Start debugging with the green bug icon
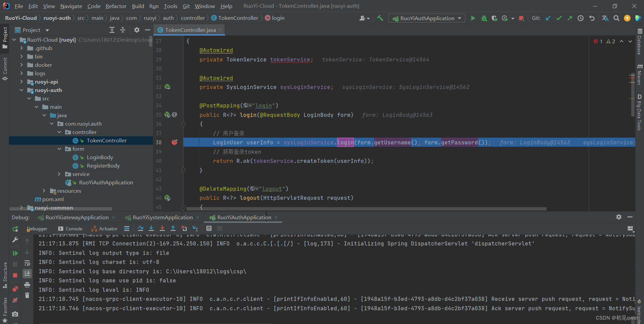This screenshot has height=324, width=644. click(484, 18)
